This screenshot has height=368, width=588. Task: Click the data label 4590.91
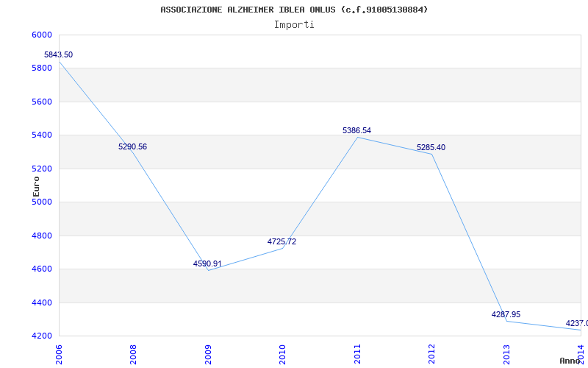click(x=207, y=263)
